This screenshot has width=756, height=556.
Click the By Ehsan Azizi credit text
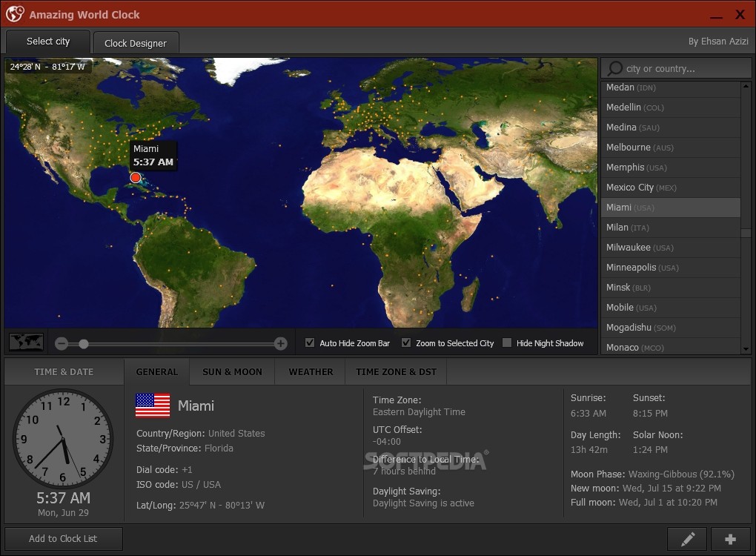(718, 42)
